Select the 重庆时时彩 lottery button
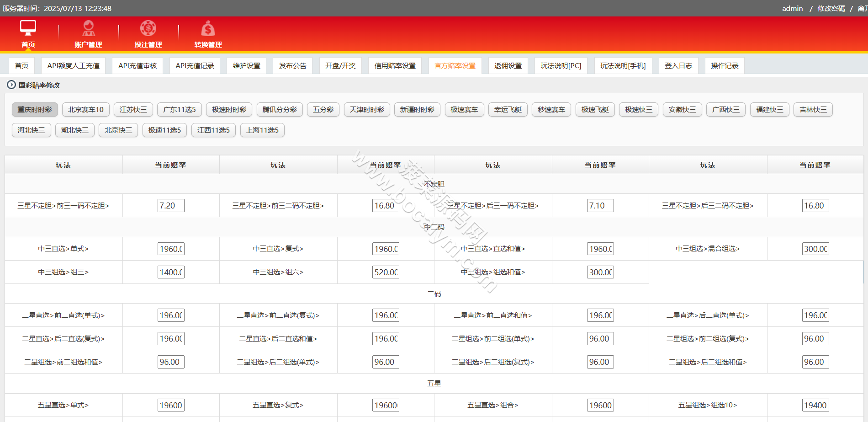The width and height of the screenshot is (868, 422). click(x=35, y=109)
